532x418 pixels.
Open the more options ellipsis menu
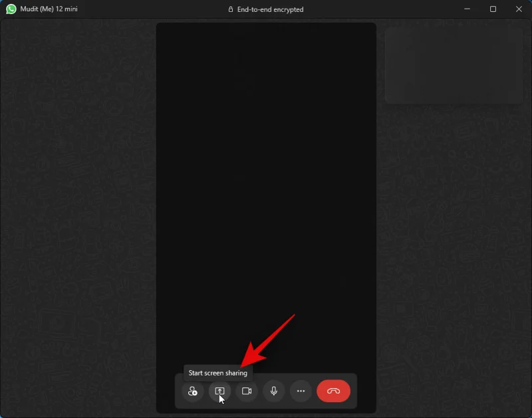[301, 391]
